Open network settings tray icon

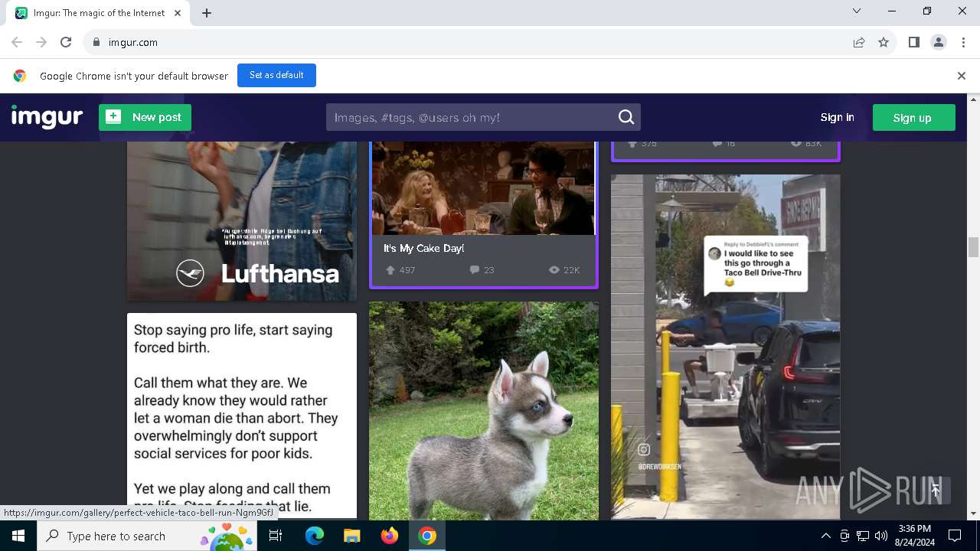coord(863,536)
